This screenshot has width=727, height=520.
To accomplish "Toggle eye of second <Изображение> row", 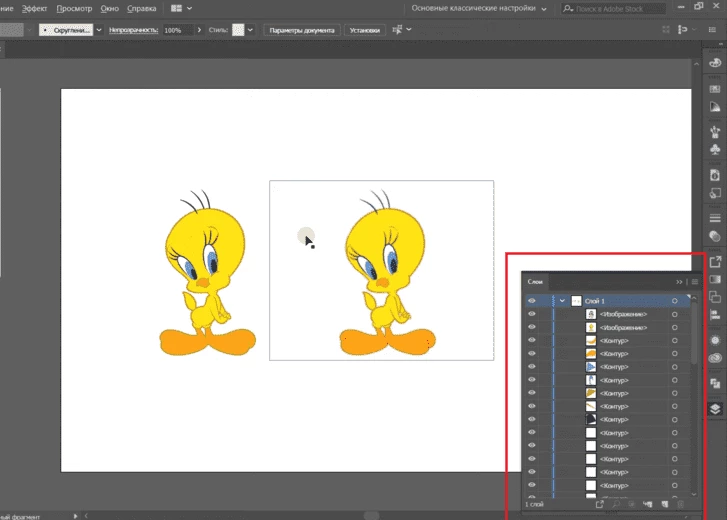I will point(532,327).
